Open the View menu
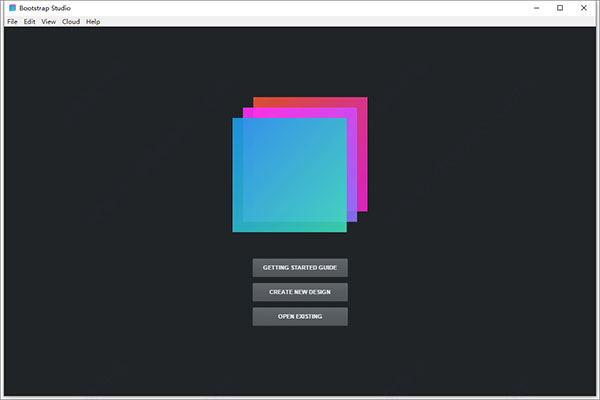Viewport: 600px width, 400px height. (x=49, y=22)
